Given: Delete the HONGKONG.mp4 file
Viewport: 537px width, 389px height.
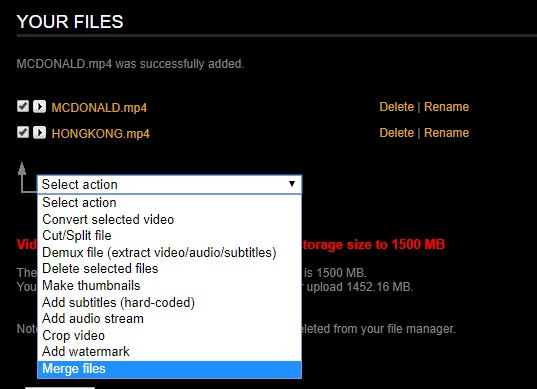Looking at the screenshot, I should coord(397,133).
